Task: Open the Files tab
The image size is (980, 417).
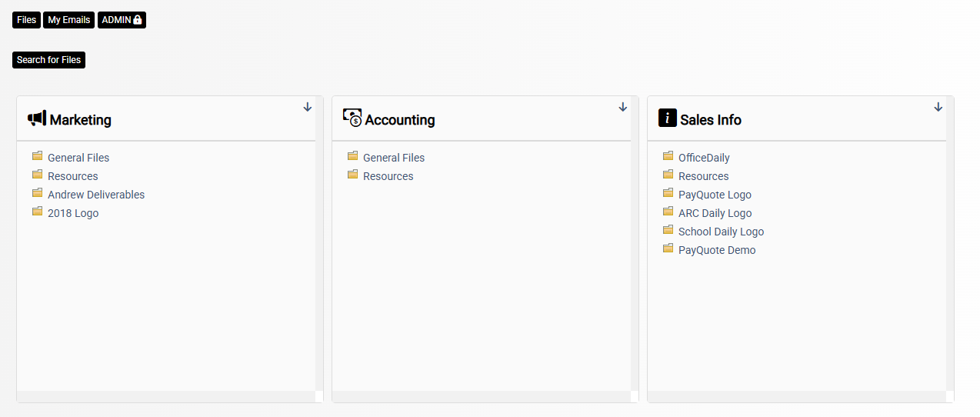Action: 26,20
